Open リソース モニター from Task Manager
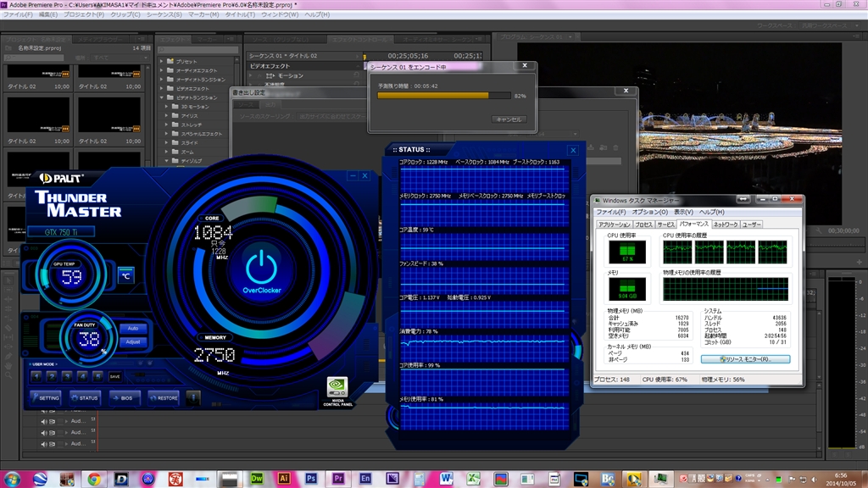 coord(745,359)
